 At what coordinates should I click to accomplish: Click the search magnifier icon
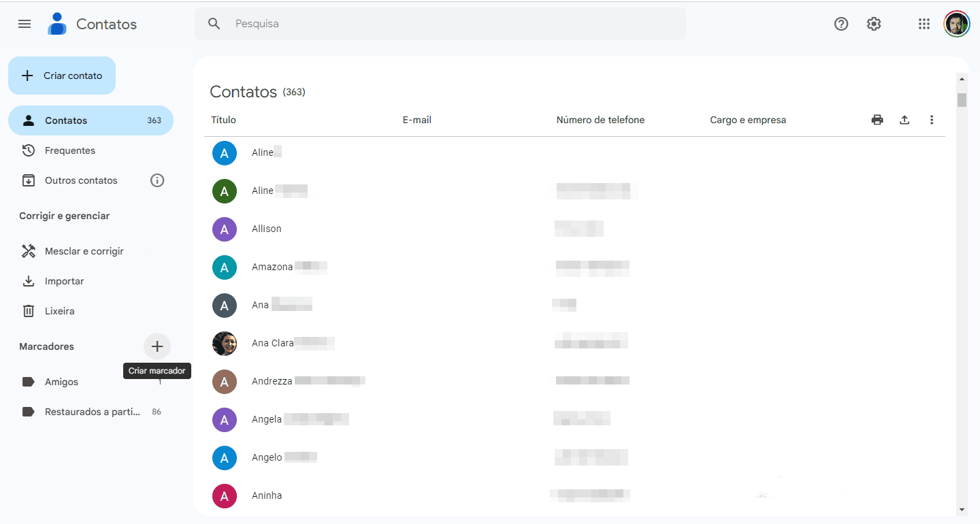[x=214, y=24]
